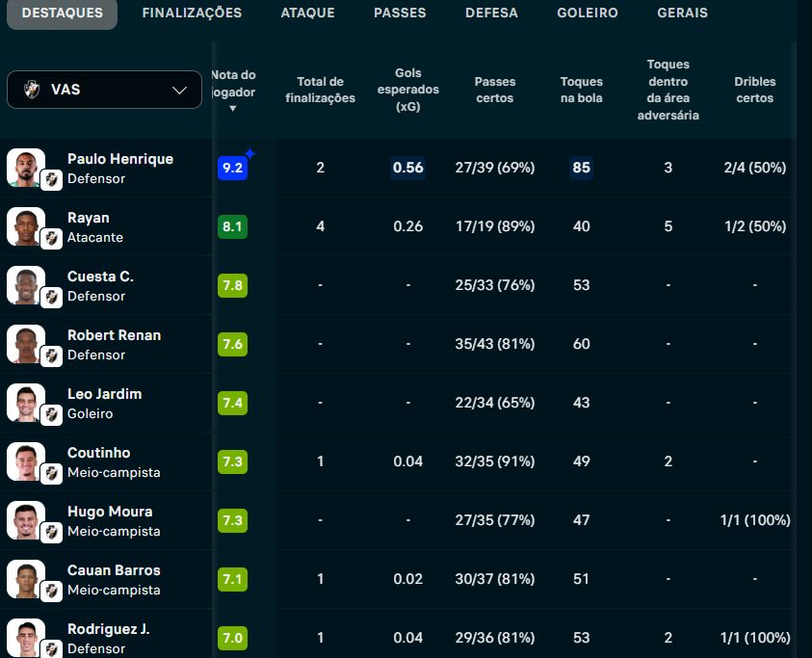Open Rodriguez J. player profile link

pyautogui.click(x=108, y=629)
